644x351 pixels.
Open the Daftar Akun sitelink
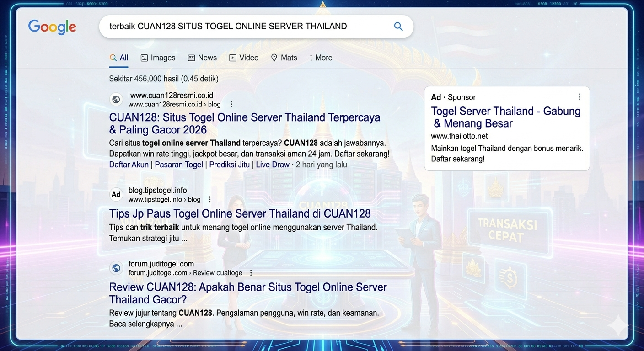pos(129,165)
